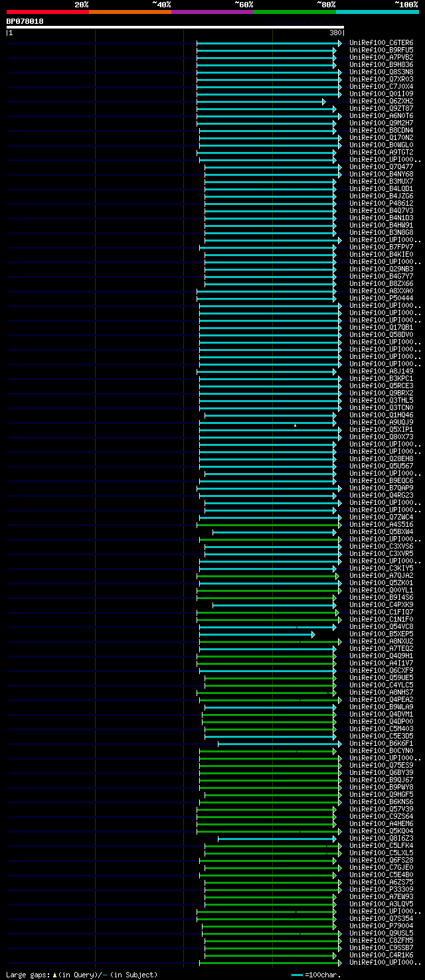Click label UniRef100_B7QAP9

pyautogui.click(x=381, y=488)
